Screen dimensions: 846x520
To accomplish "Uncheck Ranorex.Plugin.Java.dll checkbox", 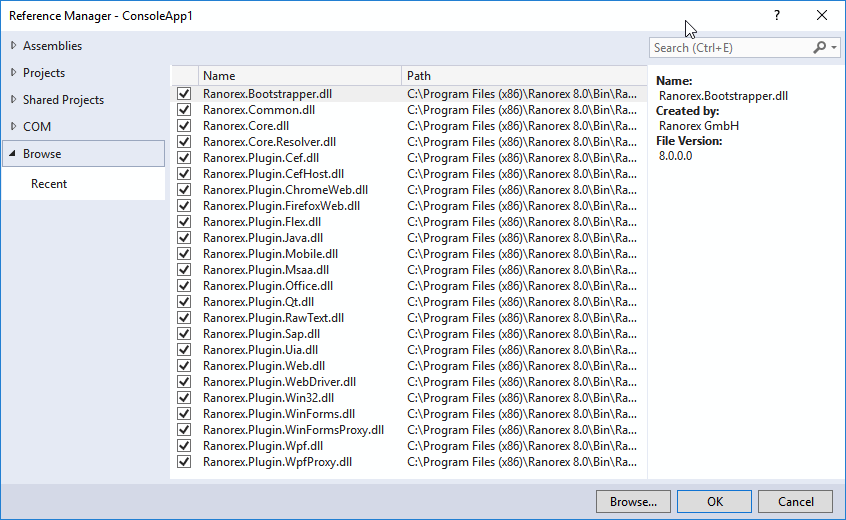I will click(184, 238).
